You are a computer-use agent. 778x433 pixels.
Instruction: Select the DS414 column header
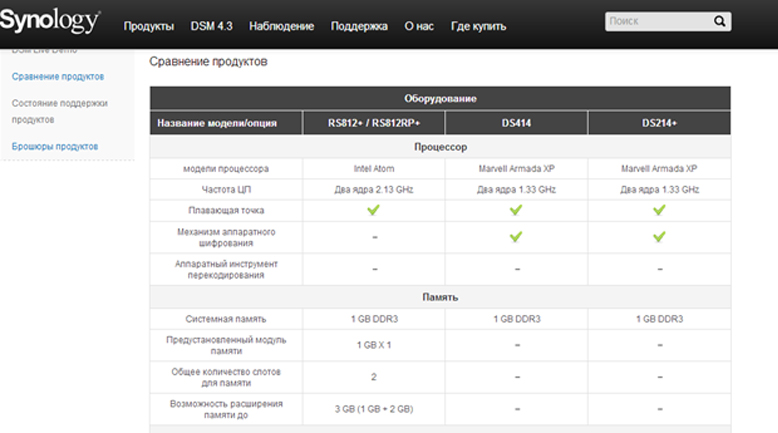click(517, 123)
